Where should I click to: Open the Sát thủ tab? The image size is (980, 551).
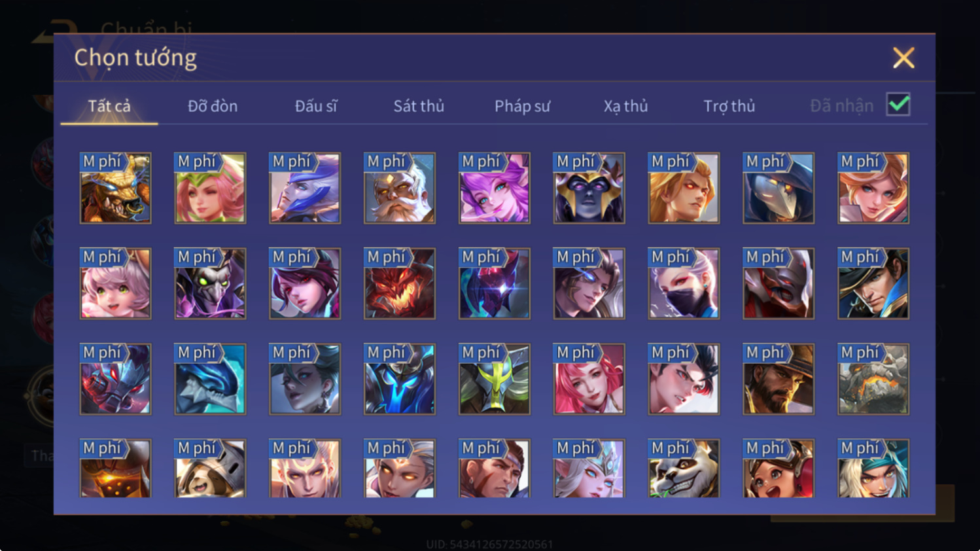[419, 106]
